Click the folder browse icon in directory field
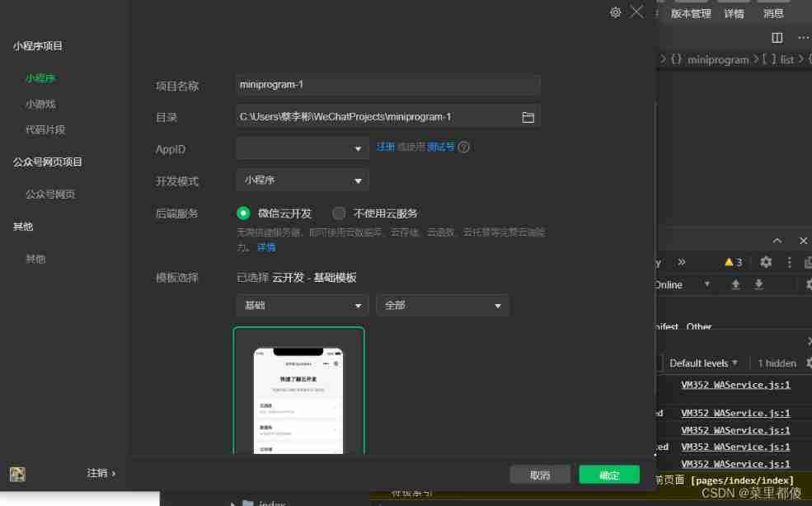812x506 pixels. [528, 117]
